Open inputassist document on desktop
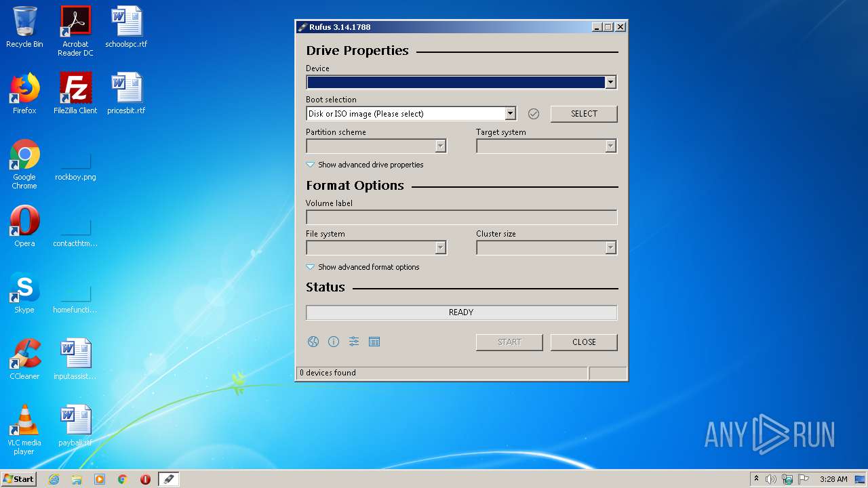This screenshot has width=868, height=488. click(75, 359)
